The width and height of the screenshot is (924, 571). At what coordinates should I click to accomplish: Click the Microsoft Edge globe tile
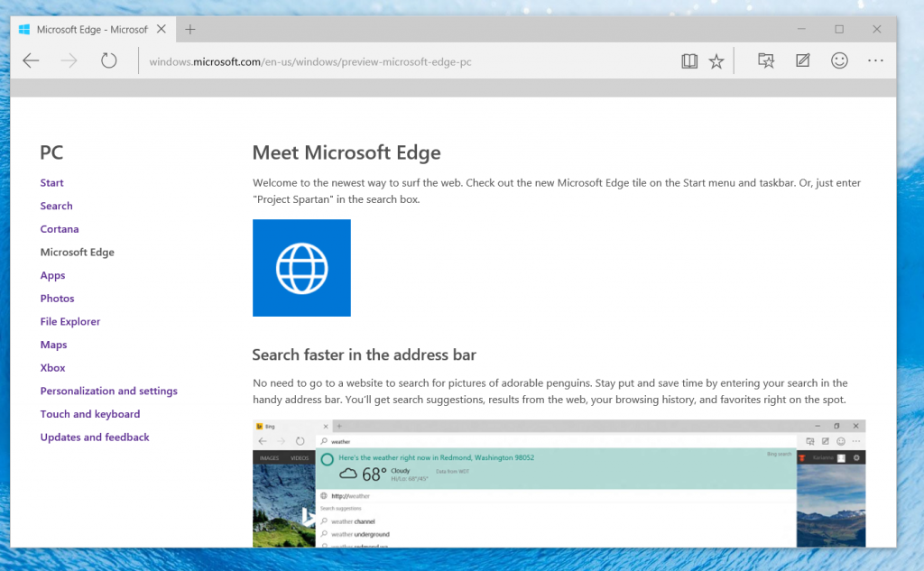(301, 268)
